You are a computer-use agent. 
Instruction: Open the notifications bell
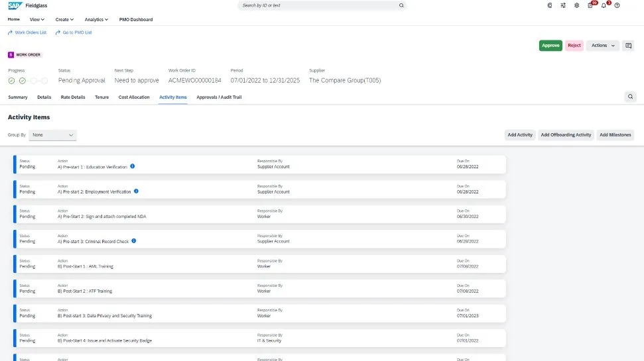604,5
